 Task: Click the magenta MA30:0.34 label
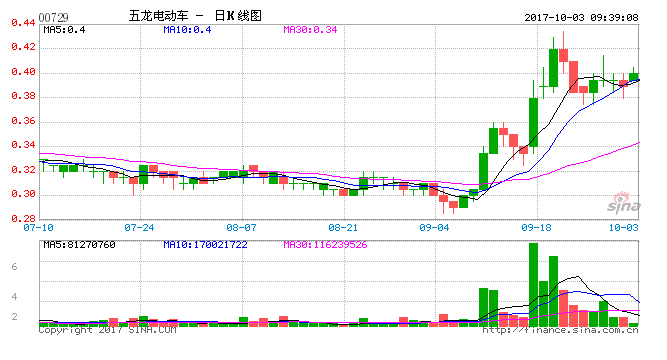tap(310, 30)
